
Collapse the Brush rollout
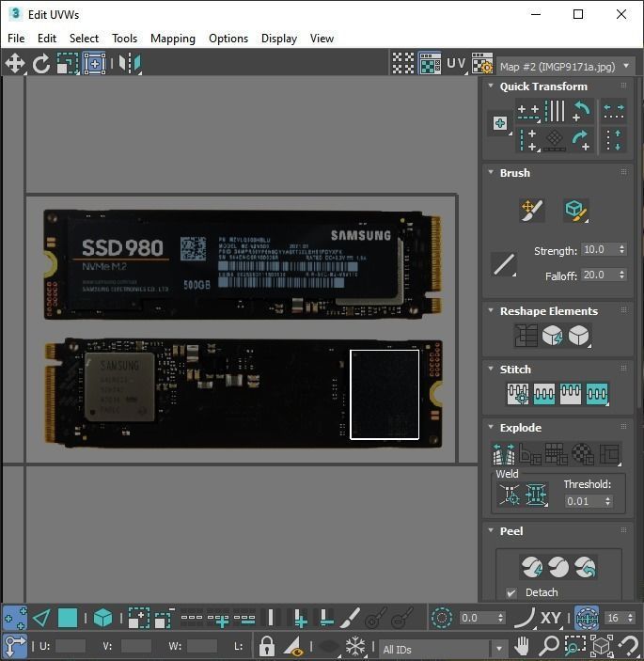[x=491, y=172]
